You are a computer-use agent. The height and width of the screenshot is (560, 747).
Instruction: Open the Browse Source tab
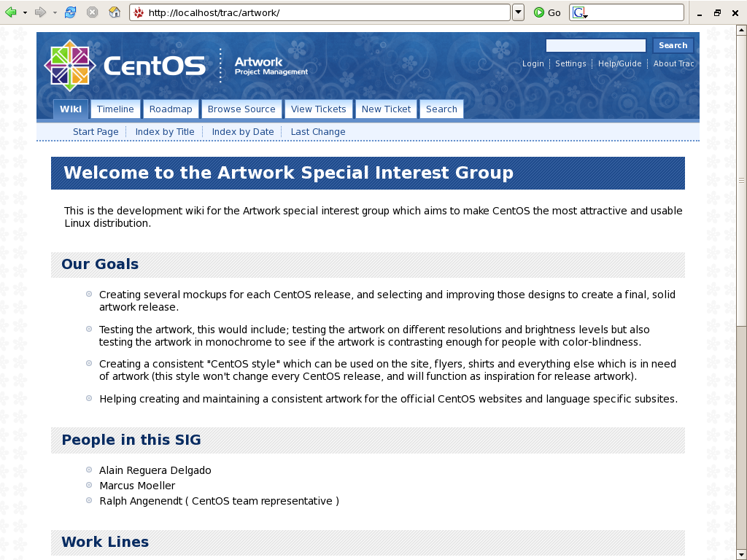(x=241, y=109)
